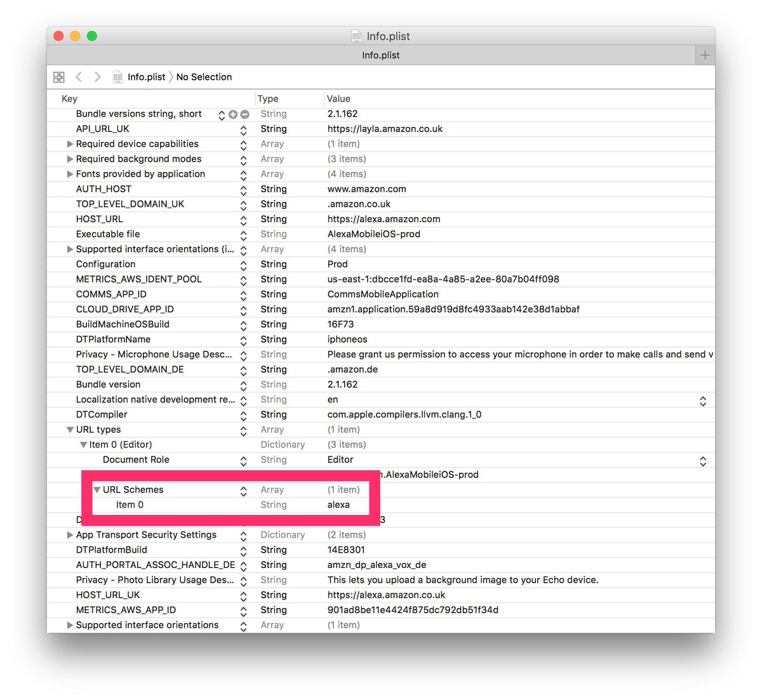This screenshot has height=700, width=762.
Task: Go back with the left chevron
Action: pyautogui.click(x=79, y=77)
